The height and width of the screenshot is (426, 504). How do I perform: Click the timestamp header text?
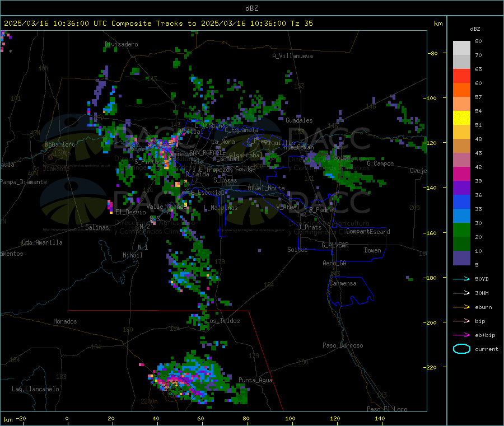point(158,24)
